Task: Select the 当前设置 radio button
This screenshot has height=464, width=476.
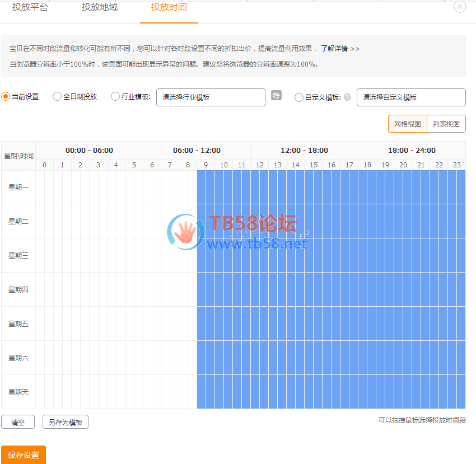Action: 6,97
